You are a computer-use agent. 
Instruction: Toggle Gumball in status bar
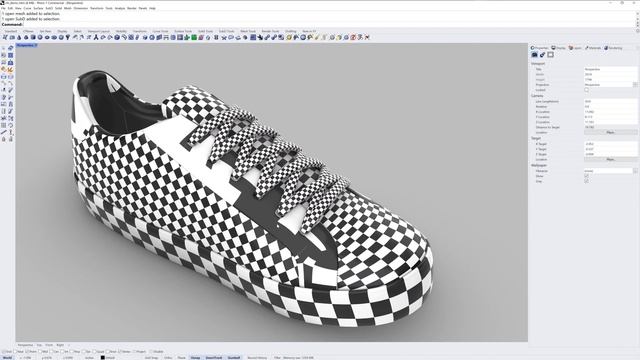[233, 358]
